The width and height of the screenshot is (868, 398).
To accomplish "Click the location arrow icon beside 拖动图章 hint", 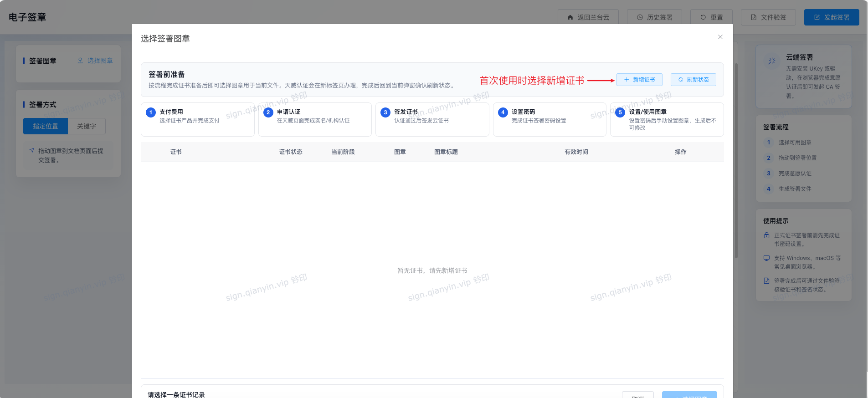I will coord(32,150).
